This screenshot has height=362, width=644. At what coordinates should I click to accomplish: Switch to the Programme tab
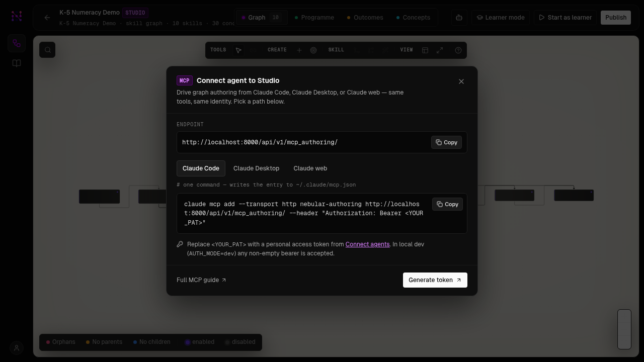(314, 18)
